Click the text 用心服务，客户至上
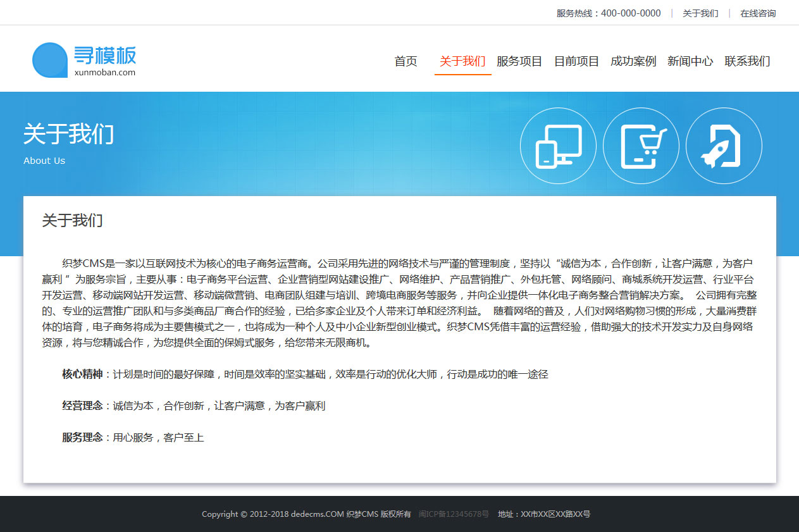The image size is (799, 532). 158,437
